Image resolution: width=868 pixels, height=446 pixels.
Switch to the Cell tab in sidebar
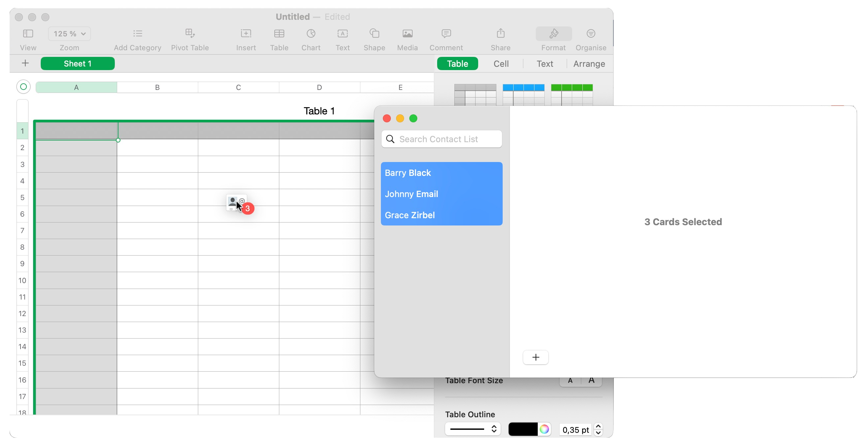point(500,63)
